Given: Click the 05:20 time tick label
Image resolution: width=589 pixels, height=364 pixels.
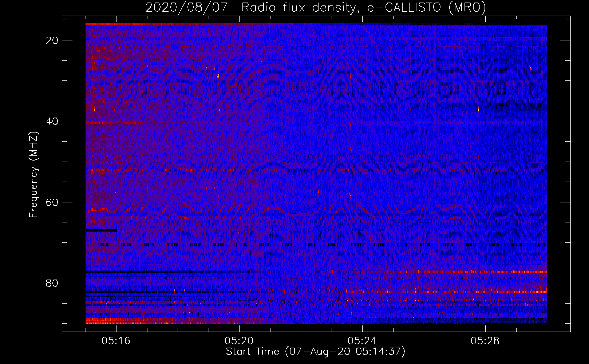Looking at the screenshot, I should click(x=239, y=341).
